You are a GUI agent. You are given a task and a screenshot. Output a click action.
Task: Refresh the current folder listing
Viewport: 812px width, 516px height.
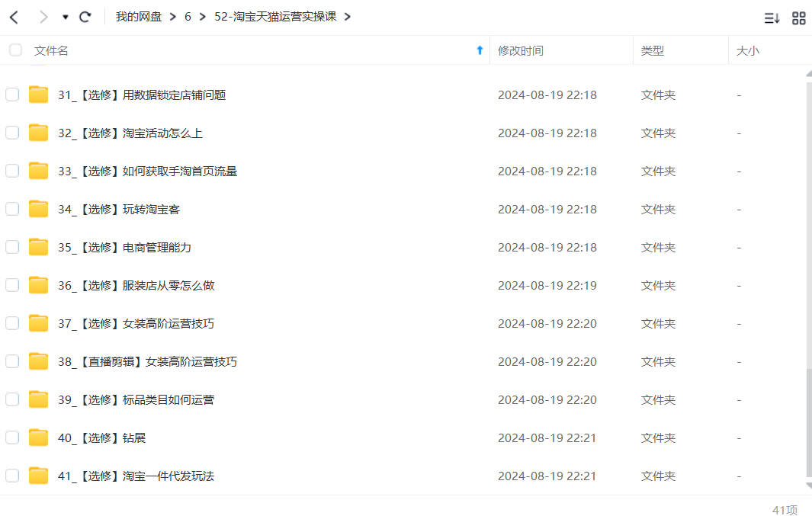[x=85, y=17]
